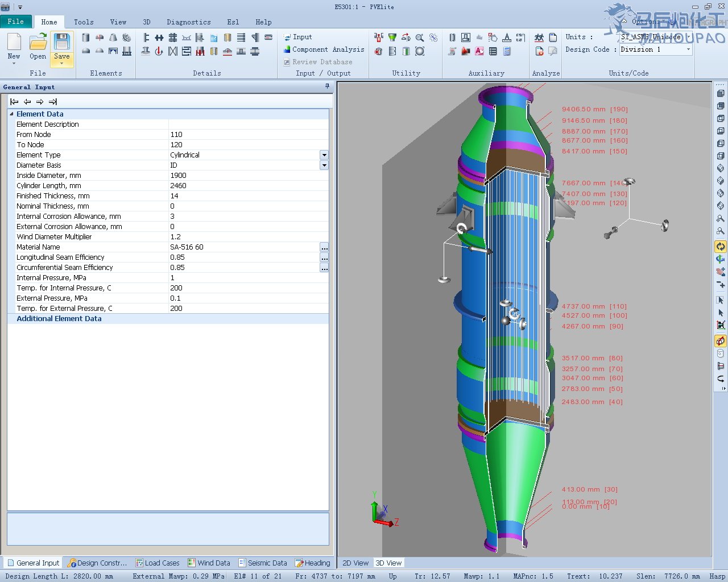Click the Cylinder Length value field
Screen dimensions: 728x582
(x=249, y=185)
